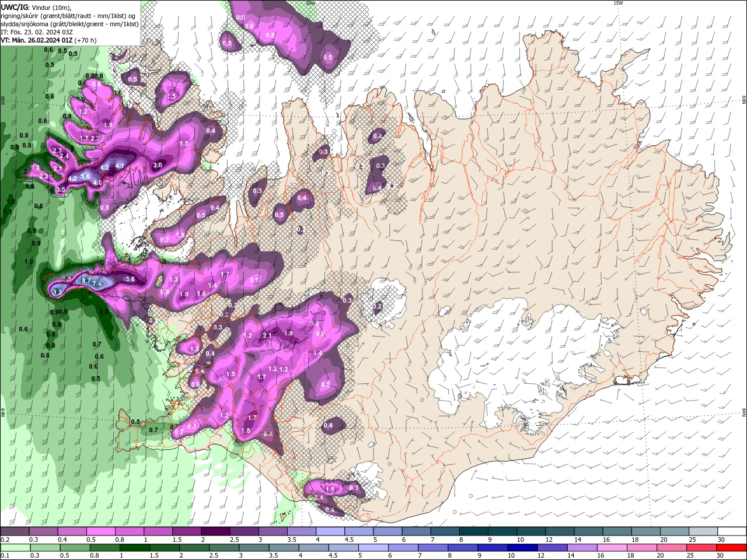Click the 0.2 legend label

(5, 540)
